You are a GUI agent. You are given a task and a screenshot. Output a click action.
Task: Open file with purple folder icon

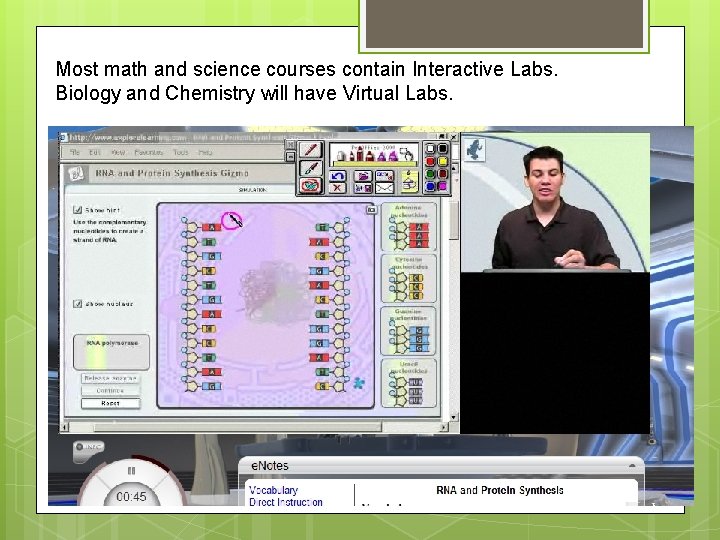click(363, 176)
